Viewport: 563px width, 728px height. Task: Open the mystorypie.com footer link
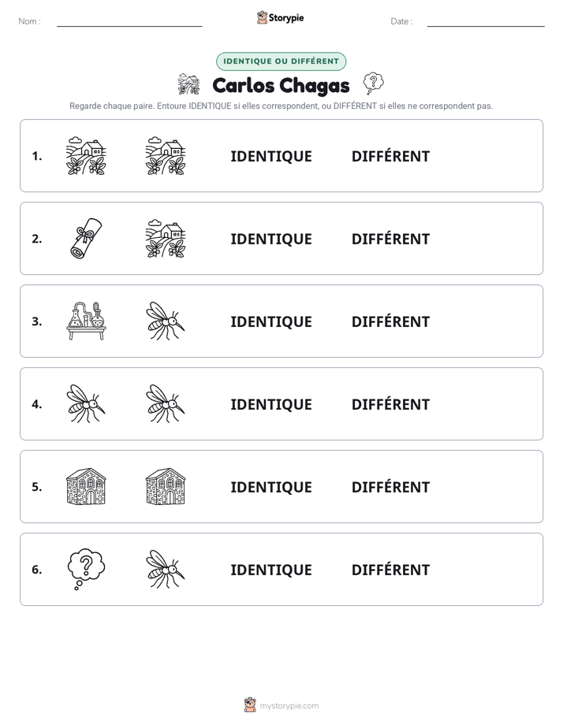pyautogui.click(x=281, y=705)
